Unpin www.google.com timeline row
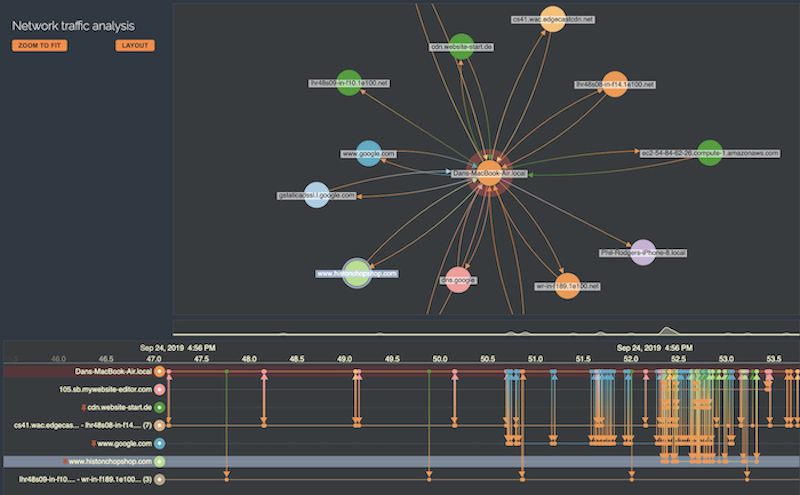Viewport: 800px width, 495px height. click(x=94, y=443)
